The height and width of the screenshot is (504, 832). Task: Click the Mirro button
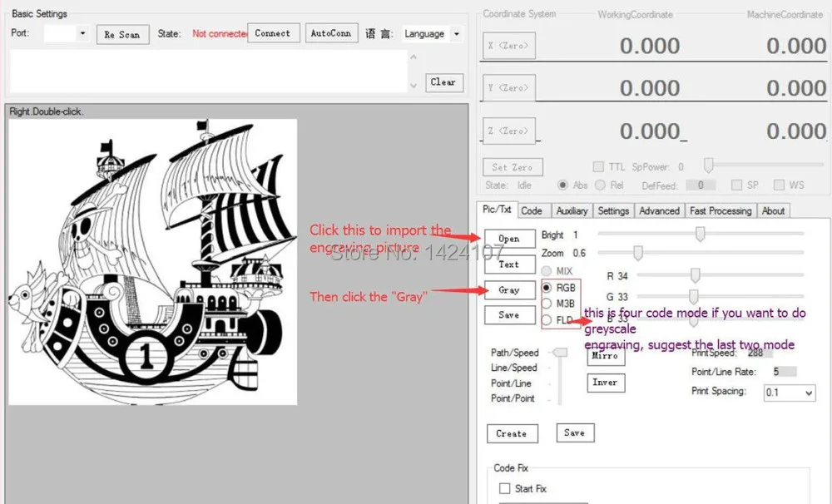click(606, 356)
